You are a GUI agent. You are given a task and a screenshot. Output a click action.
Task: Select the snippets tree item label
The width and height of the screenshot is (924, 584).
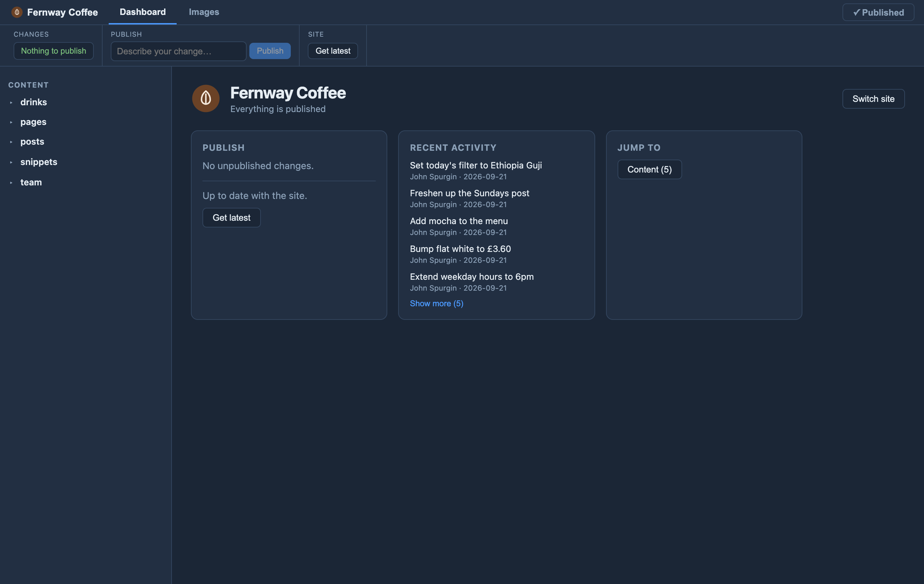pyautogui.click(x=39, y=162)
